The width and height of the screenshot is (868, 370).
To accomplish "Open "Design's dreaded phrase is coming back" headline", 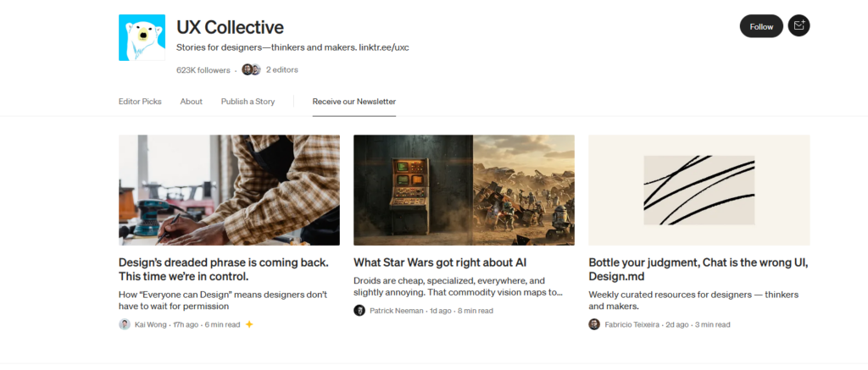I will click(x=224, y=269).
